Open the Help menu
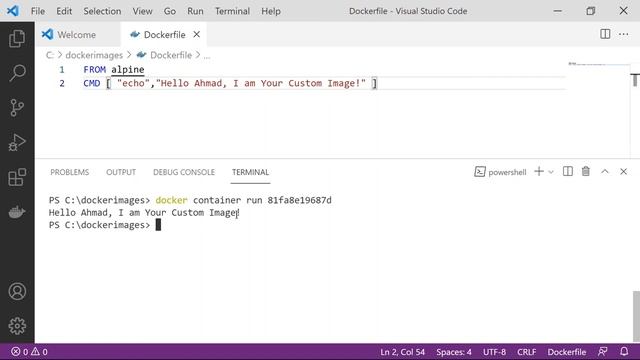Screen dimensions: 640x360 (271, 11)
